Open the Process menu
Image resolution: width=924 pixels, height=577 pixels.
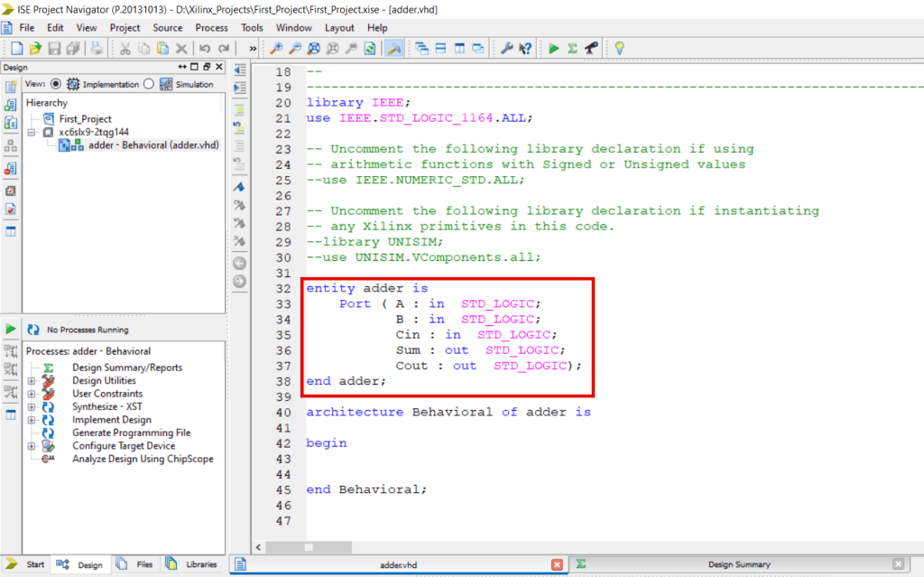tap(211, 27)
